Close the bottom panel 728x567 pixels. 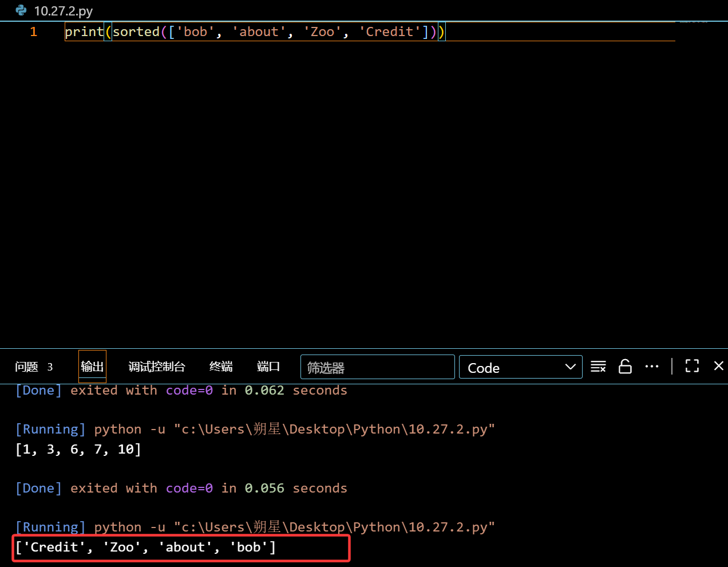coord(719,366)
